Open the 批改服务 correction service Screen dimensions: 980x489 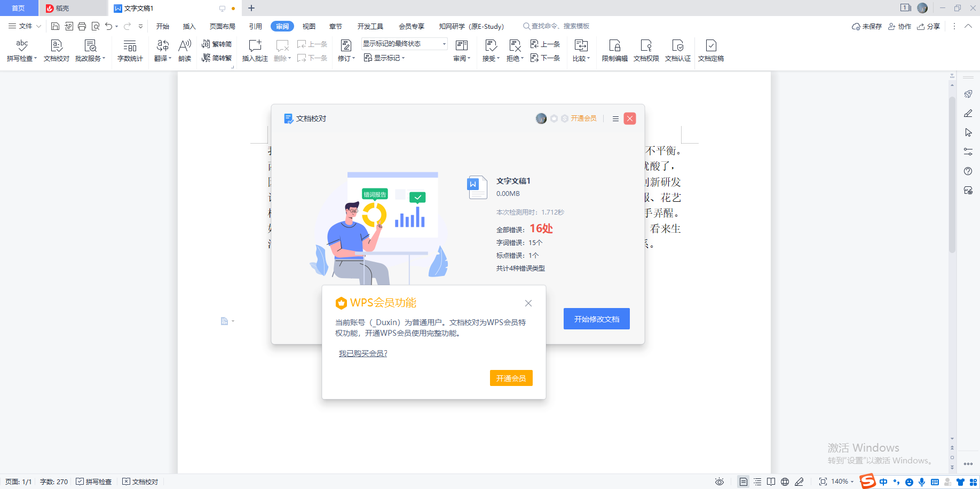point(90,51)
